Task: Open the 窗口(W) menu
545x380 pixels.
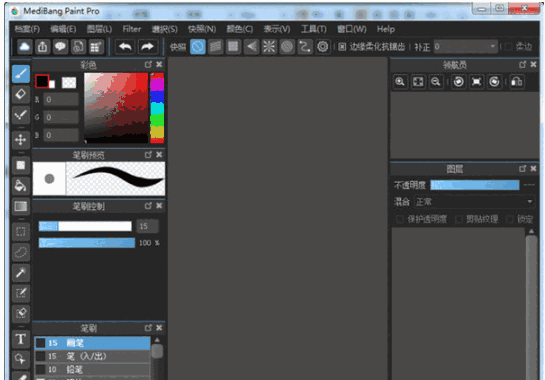Action: 352,29
